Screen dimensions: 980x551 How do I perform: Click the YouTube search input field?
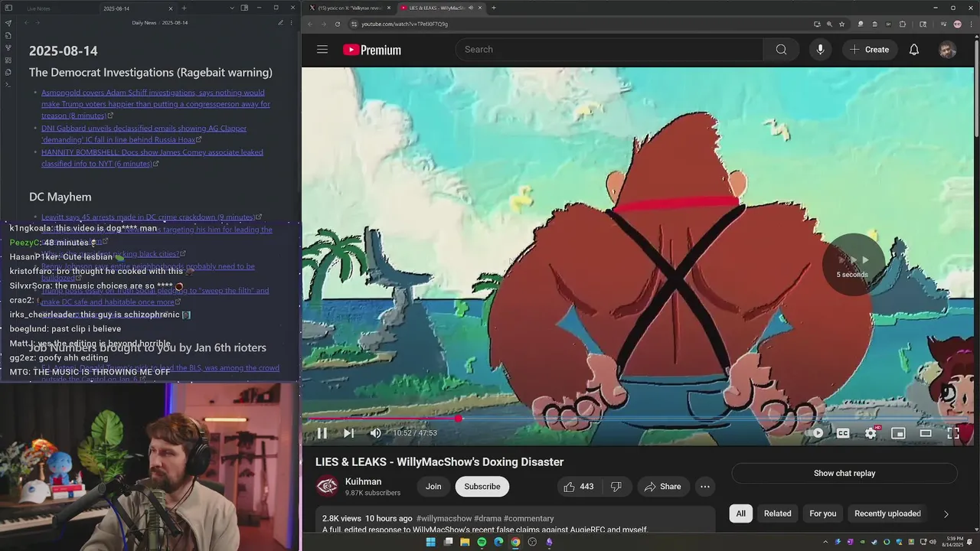tap(609, 50)
